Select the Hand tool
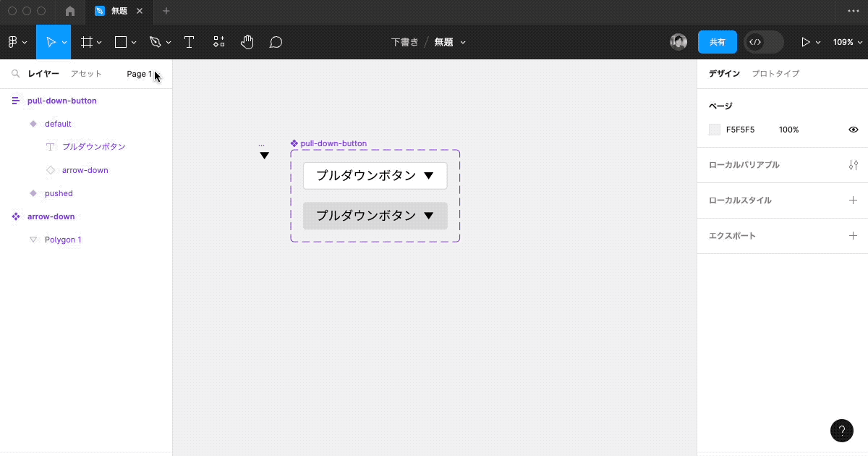 [247, 41]
